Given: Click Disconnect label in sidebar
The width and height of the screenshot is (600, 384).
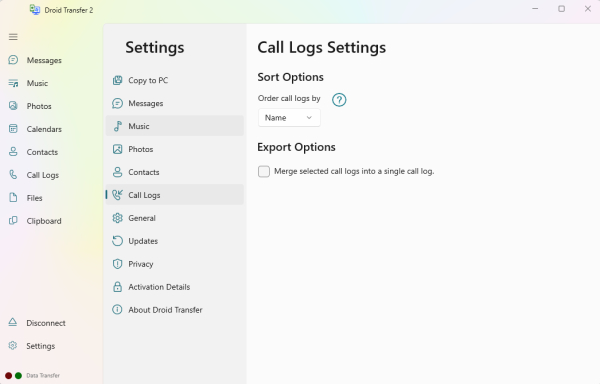Looking at the screenshot, I should pyautogui.click(x=46, y=323).
